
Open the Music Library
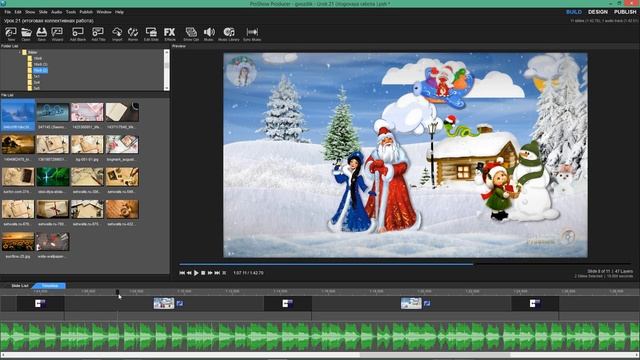[229, 34]
